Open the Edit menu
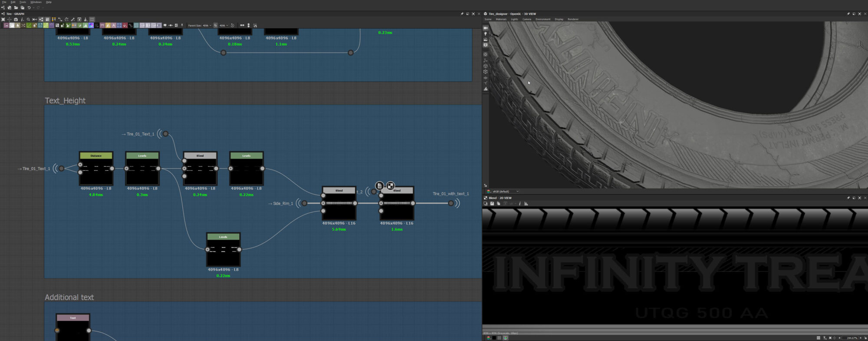Screen dimensions: 868x341 coord(13,2)
